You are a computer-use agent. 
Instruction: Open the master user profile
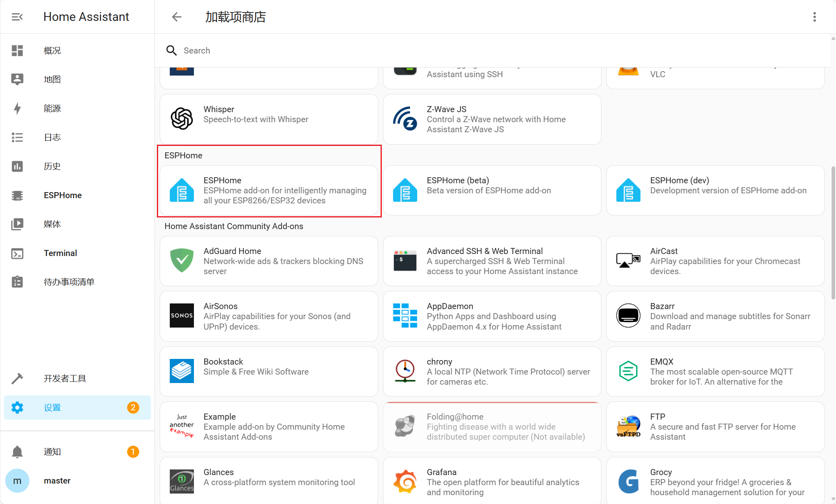pyautogui.click(x=57, y=481)
